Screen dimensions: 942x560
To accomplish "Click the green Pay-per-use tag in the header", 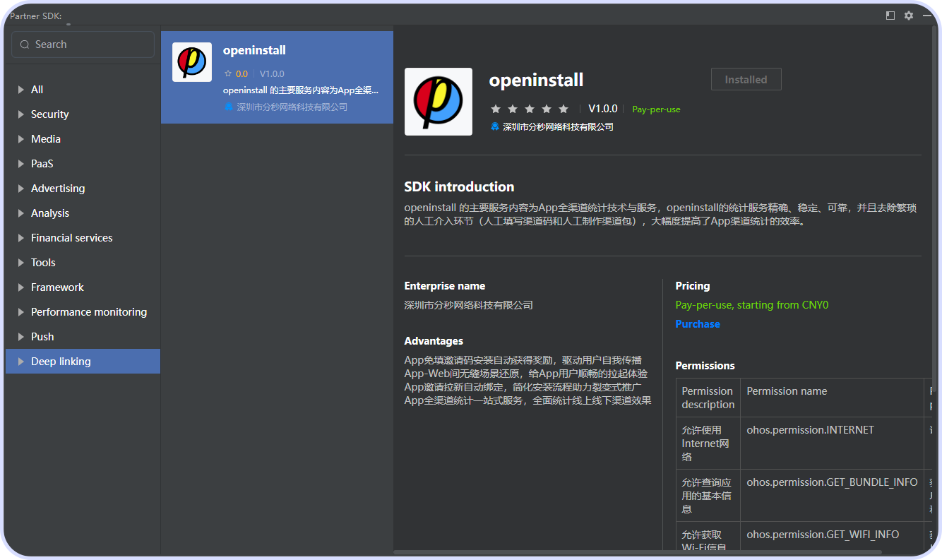I will click(x=656, y=109).
